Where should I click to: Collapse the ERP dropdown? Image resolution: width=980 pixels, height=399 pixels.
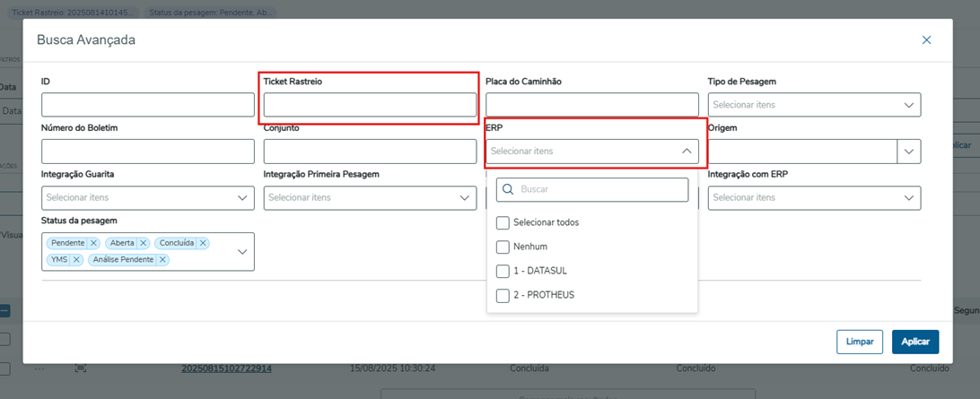pos(687,152)
